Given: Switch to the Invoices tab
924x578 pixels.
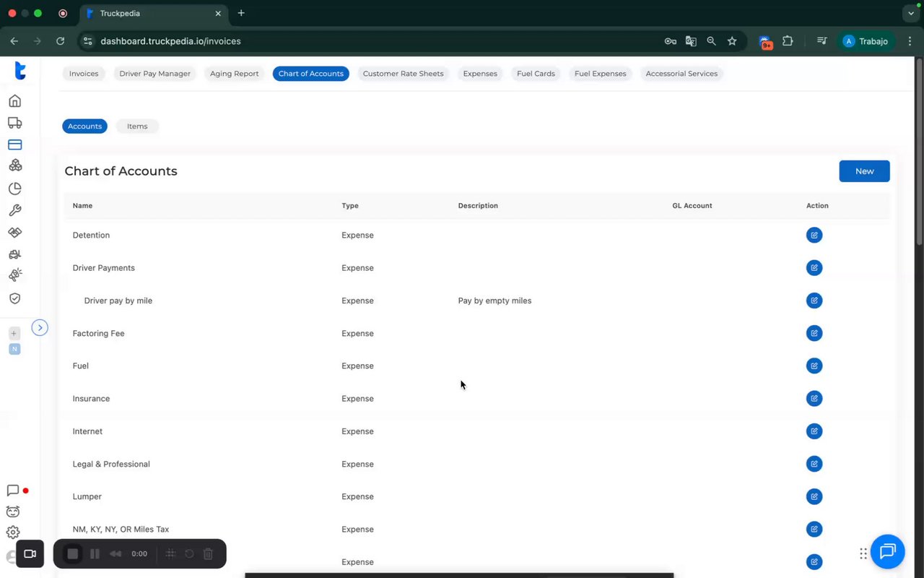Looking at the screenshot, I should coord(84,74).
